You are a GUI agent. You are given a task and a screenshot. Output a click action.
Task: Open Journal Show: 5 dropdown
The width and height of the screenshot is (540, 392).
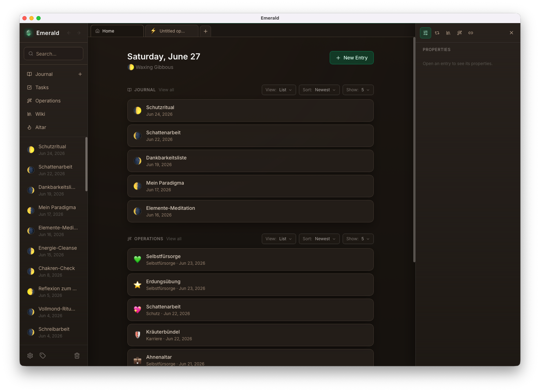pyautogui.click(x=358, y=90)
